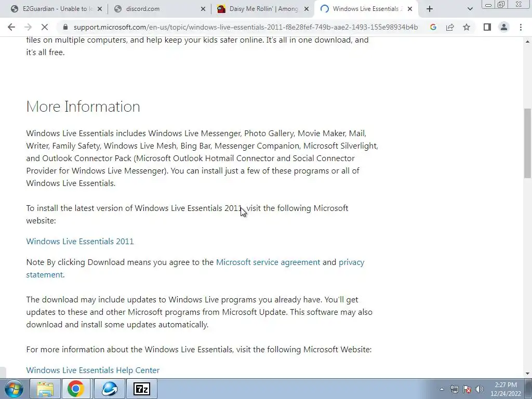Image resolution: width=532 pixels, height=399 pixels.
Task: Click the vertical scrollbar thumb
Action: (528, 143)
